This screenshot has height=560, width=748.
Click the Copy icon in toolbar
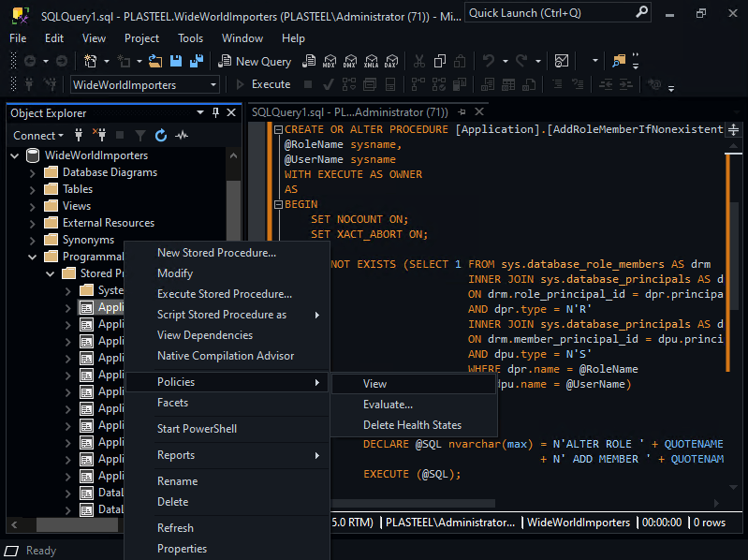(x=440, y=61)
